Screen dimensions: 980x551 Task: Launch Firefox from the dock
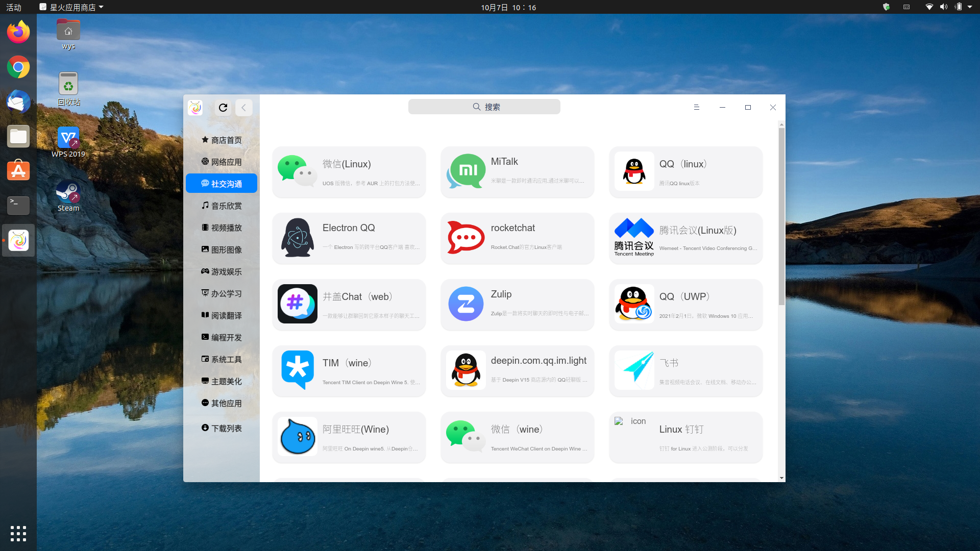[18, 32]
